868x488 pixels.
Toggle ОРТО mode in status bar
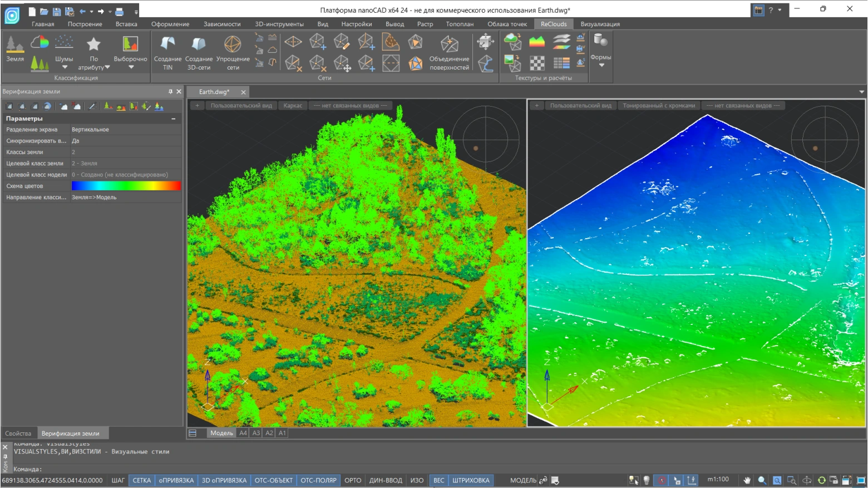[x=353, y=480]
